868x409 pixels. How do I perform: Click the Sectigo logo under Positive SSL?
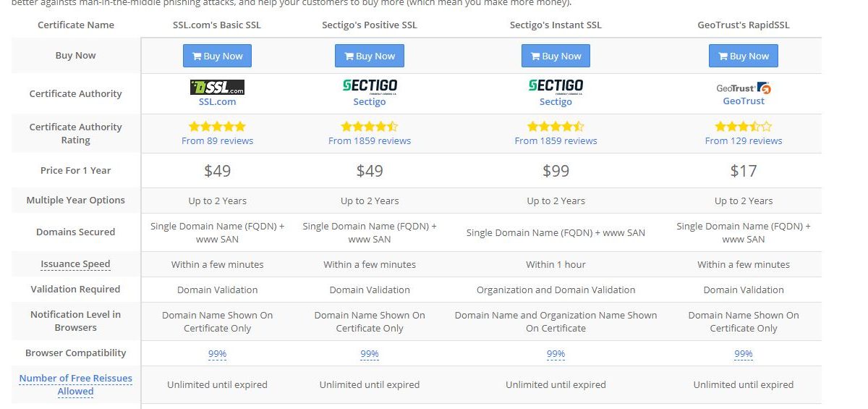tap(370, 86)
